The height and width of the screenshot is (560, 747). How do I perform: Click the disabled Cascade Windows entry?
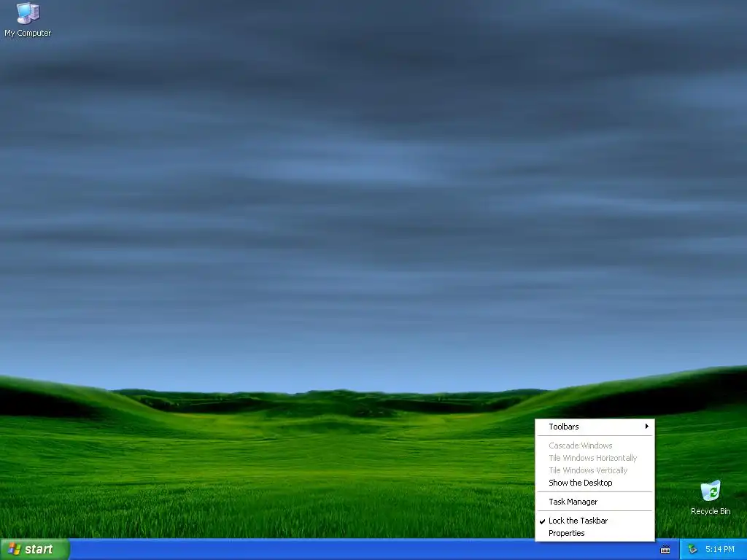pos(595,446)
